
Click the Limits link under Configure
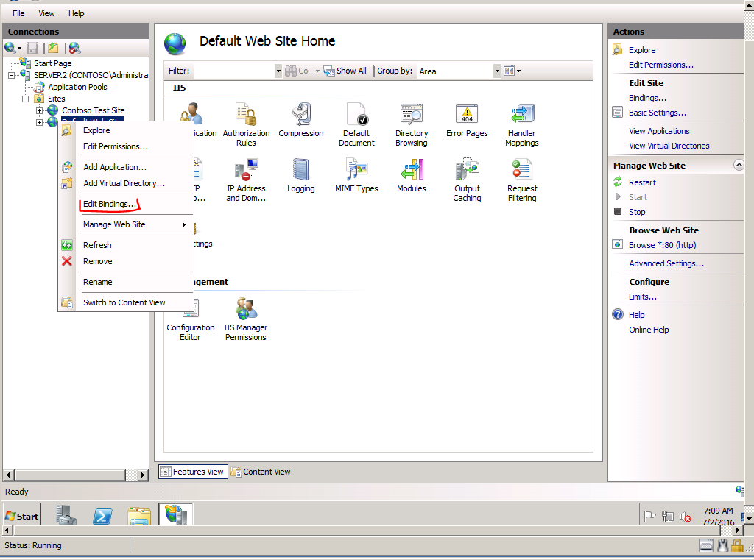(x=642, y=297)
